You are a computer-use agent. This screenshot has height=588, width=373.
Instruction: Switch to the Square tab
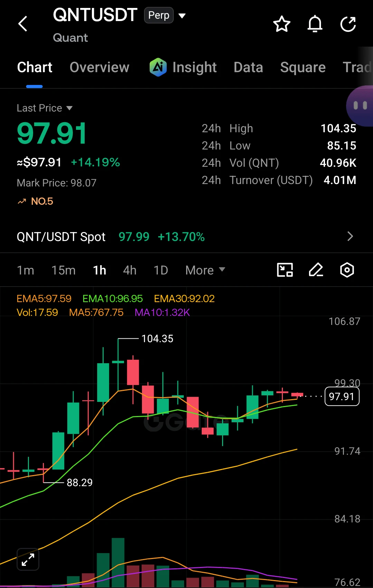pyautogui.click(x=303, y=67)
